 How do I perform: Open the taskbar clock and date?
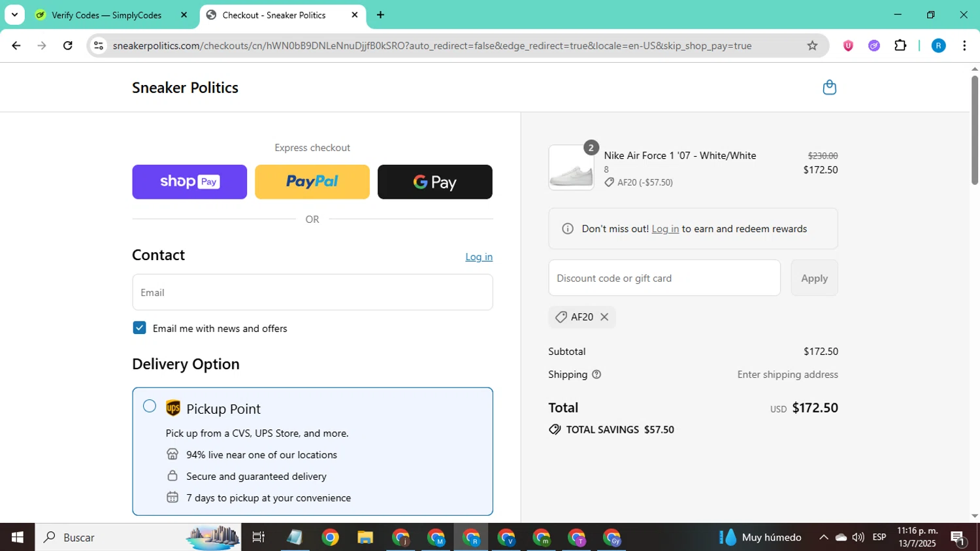(x=917, y=537)
